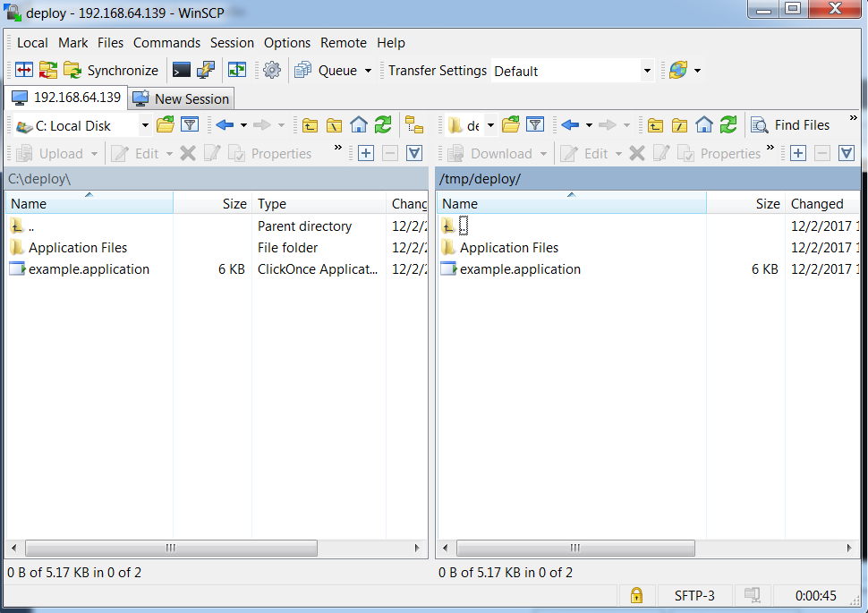Screen dimensions: 868x613
Task: Open the Help menu
Action: tap(391, 43)
